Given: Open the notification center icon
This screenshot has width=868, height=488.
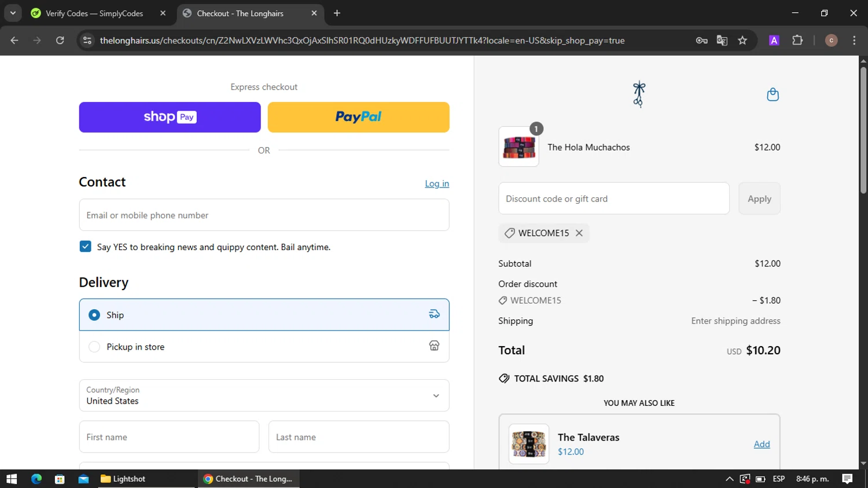Looking at the screenshot, I should coord(847,479).
